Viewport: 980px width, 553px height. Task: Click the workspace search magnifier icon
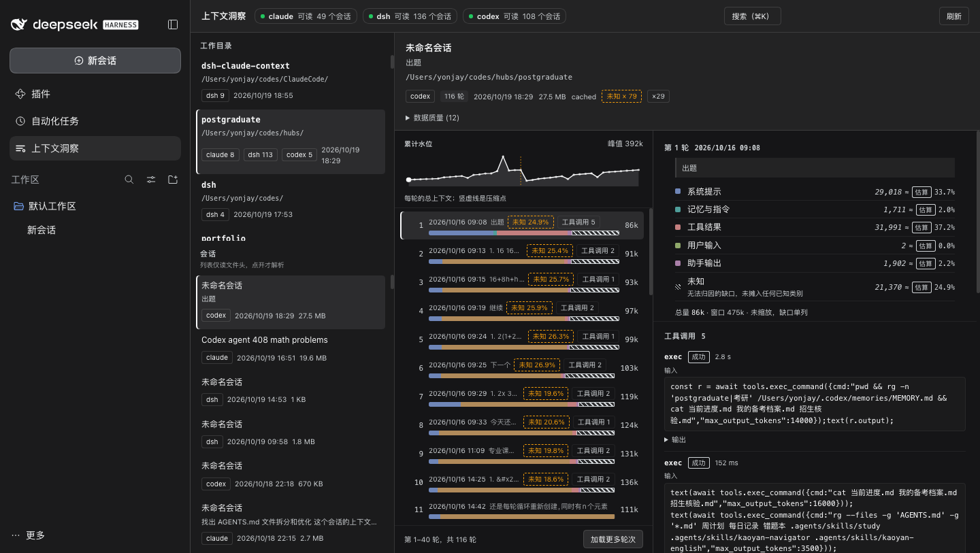pyautogui.click(x=129, y=180)
